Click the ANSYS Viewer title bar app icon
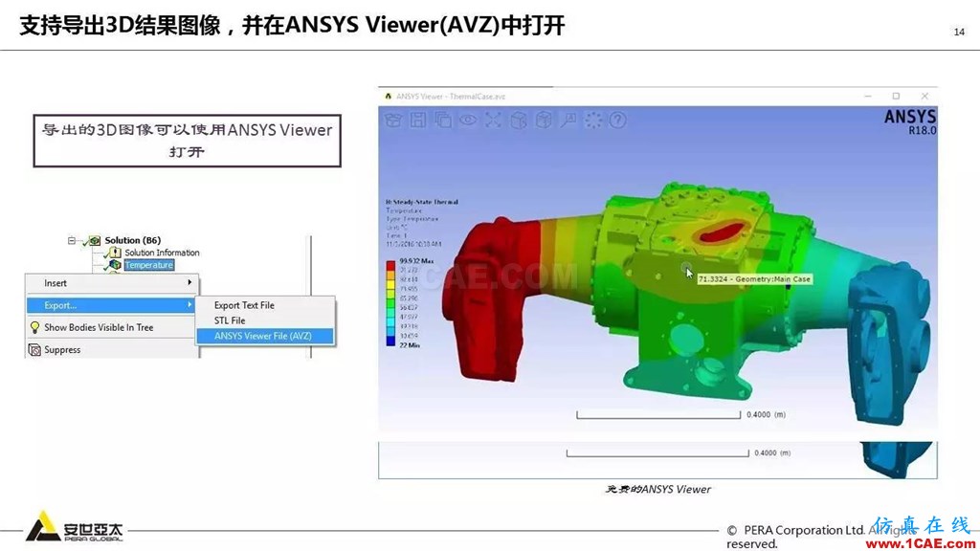This screenshot has width=980, height=551. point(389,97)
